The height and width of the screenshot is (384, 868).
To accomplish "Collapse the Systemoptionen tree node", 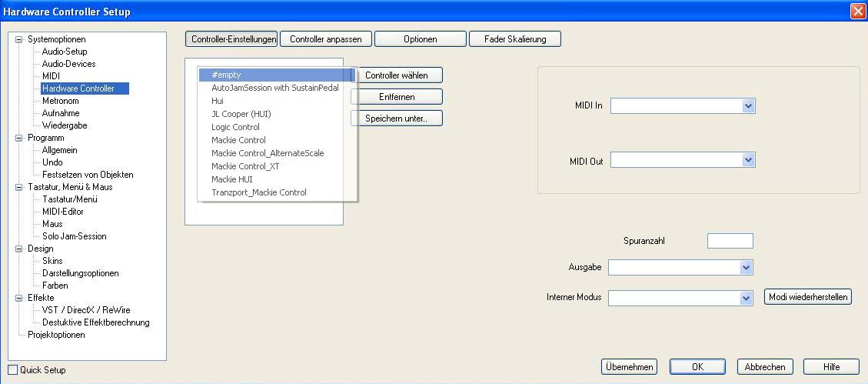I will 20,39.
